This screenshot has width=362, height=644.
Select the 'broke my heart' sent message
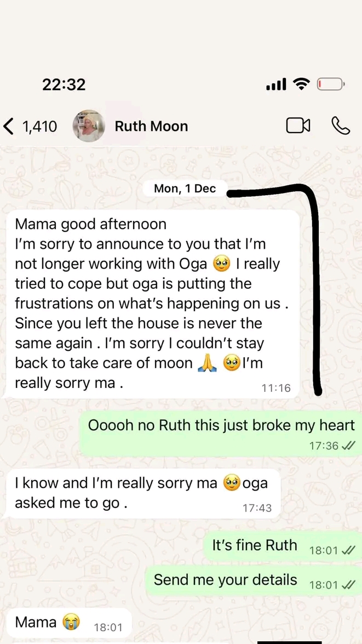tap(221, 434)
